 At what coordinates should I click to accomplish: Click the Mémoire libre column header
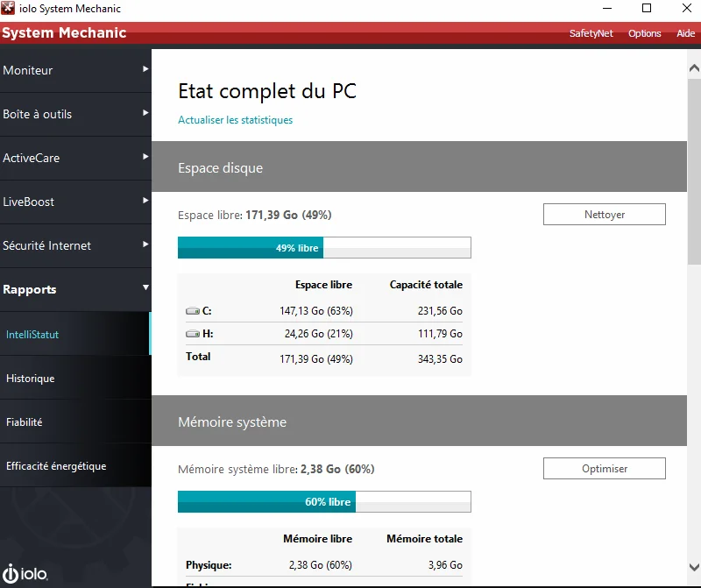(317, 539)
